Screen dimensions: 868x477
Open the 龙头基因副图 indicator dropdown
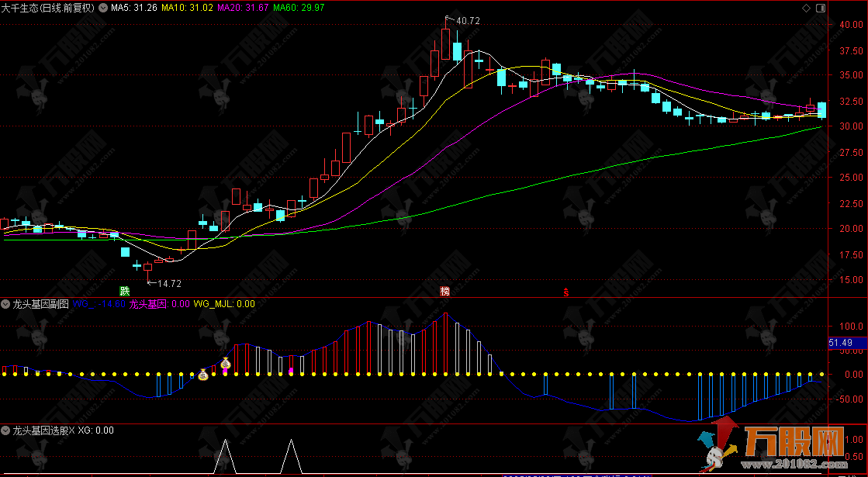click(x=5, y=303)
